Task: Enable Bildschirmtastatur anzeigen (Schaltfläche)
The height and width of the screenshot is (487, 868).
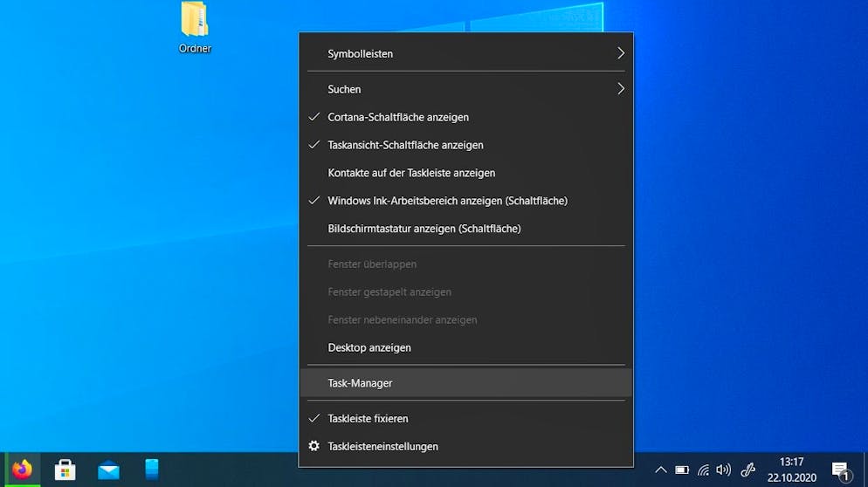Action: [466, 229]
